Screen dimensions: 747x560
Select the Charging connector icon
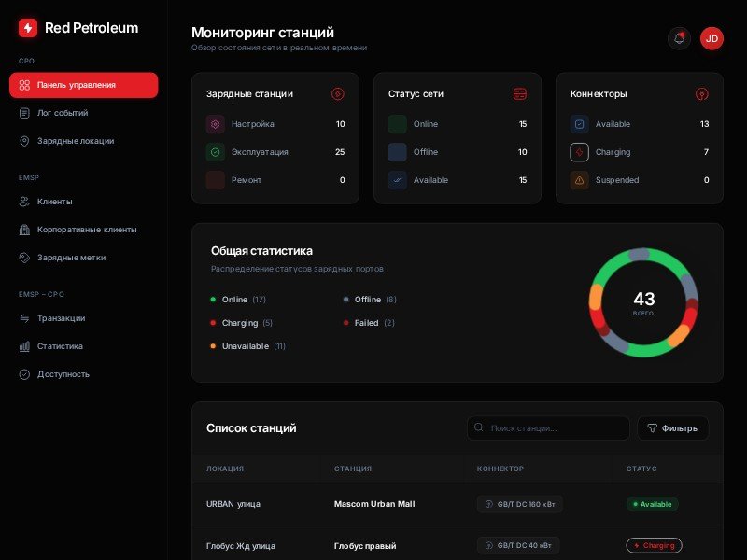tap(579, 152)
